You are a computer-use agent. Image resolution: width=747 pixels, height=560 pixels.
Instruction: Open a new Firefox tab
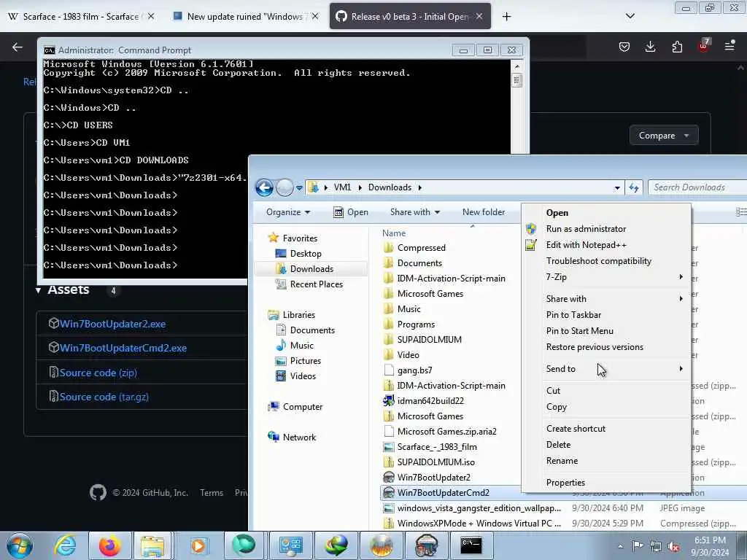point(506,16)
